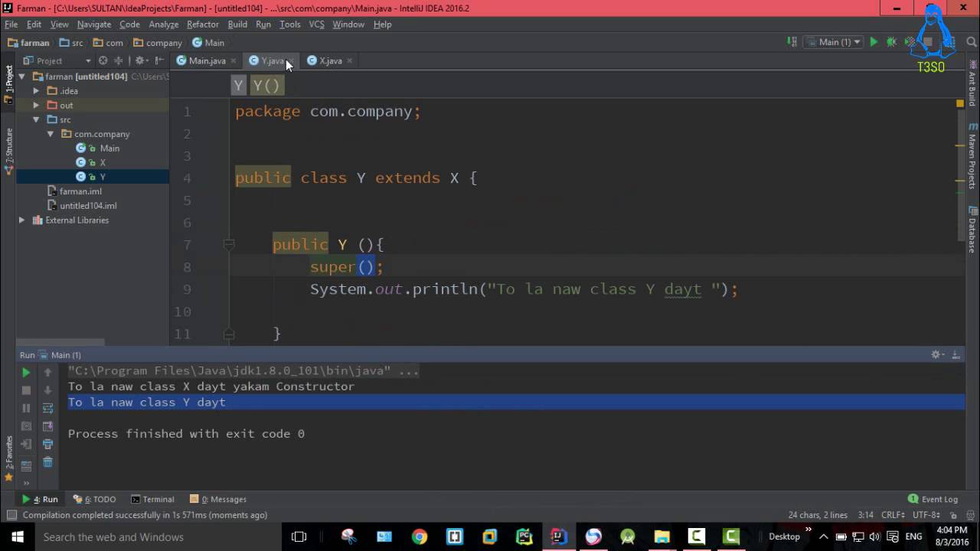Open Project panel settings gear
980x551 pixels.
tap(140, 60)
